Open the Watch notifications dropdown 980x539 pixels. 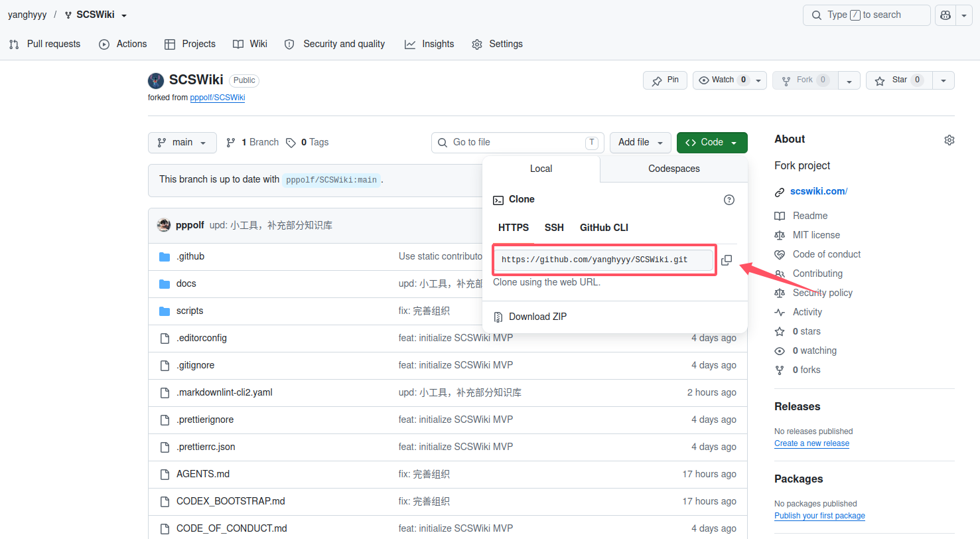(x=730, y=80)
